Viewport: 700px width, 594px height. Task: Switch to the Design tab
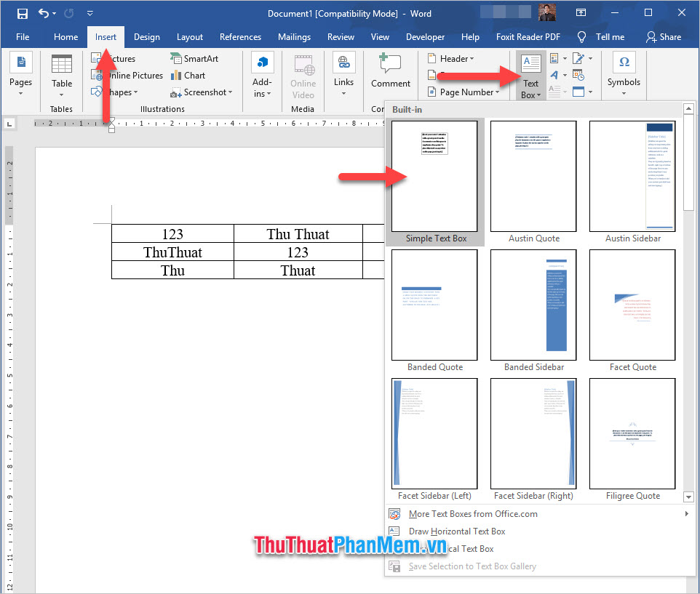pyautogui.click(x=146, y=37)
